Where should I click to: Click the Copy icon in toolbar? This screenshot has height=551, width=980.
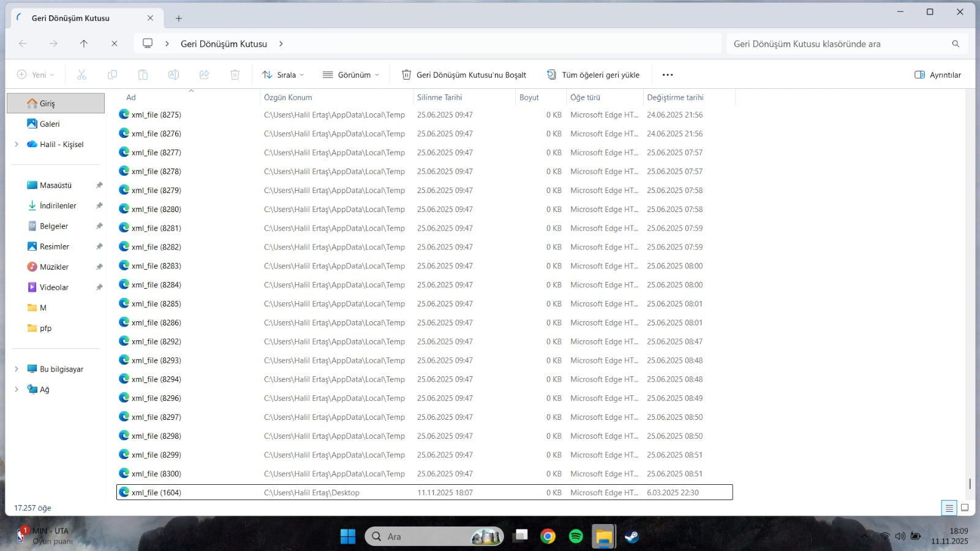pos(112,75)
